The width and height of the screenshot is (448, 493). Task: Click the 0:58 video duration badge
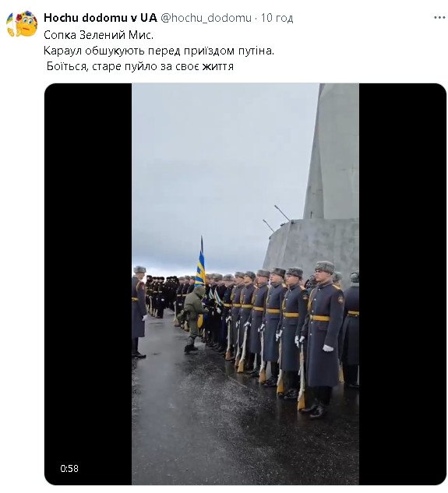click(69, 469)
